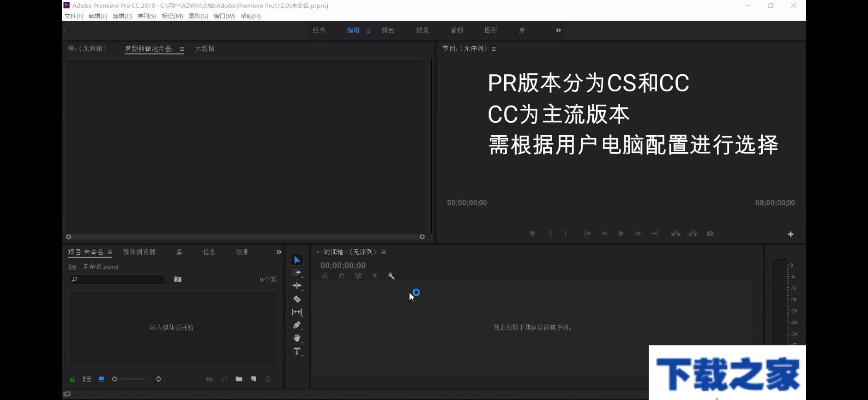
Task: Click the Extract button
Action: (x=693, y=234)
